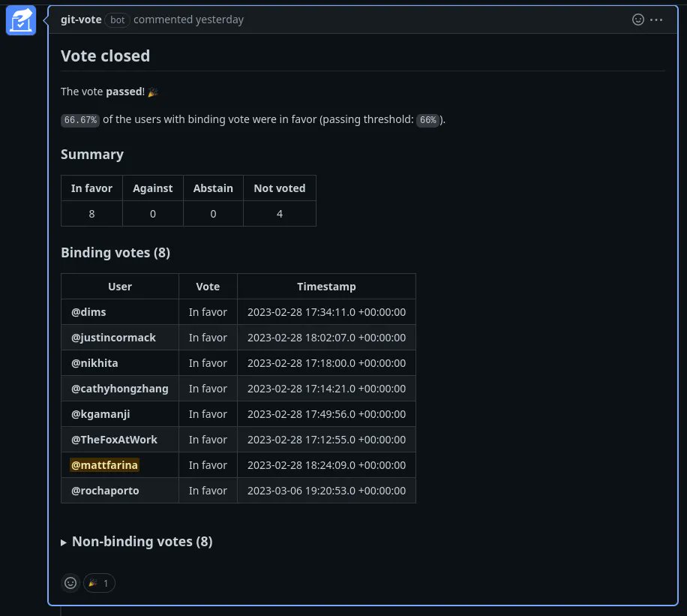
Task: Click the 'Summary' heading
Action: point(92,155)
